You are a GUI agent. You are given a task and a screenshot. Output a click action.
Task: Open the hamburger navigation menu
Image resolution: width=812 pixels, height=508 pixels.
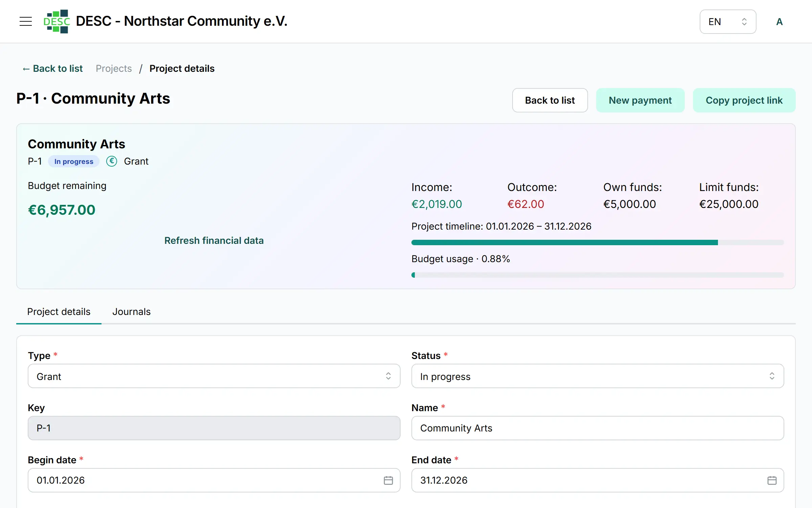pyautogui.click(x=26, y=21)
